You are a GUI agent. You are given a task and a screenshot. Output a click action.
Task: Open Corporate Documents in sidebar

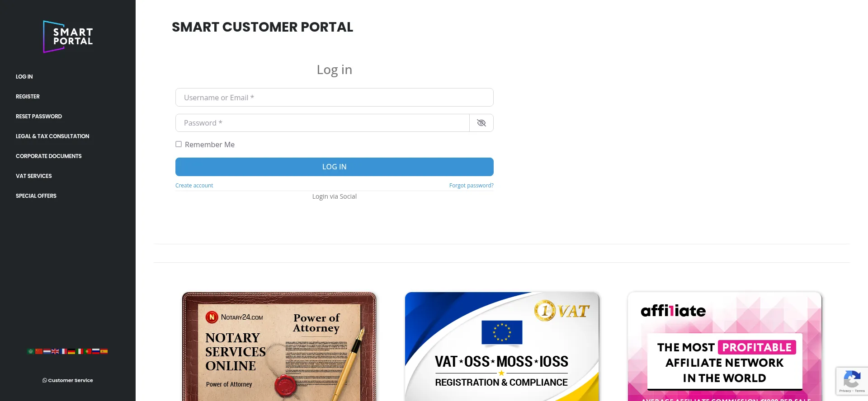(49, 156)
